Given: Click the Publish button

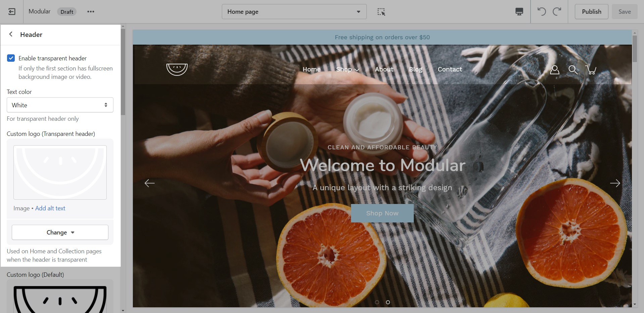Looking at the screenshot, I should [x=591, y=12].
